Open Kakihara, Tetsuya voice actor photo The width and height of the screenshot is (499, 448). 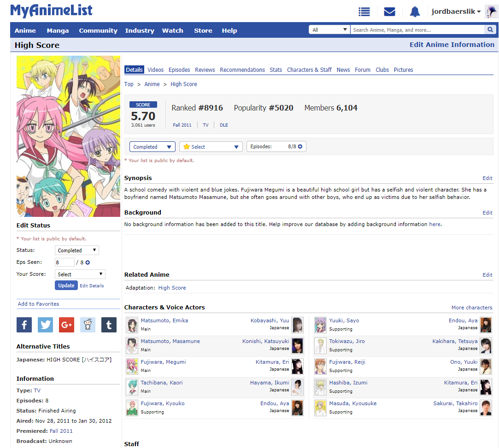486,346
